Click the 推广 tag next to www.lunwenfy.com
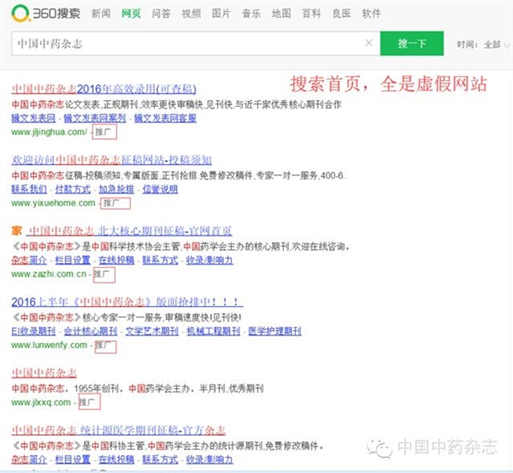The image size is (513, 473). [105, 346]
